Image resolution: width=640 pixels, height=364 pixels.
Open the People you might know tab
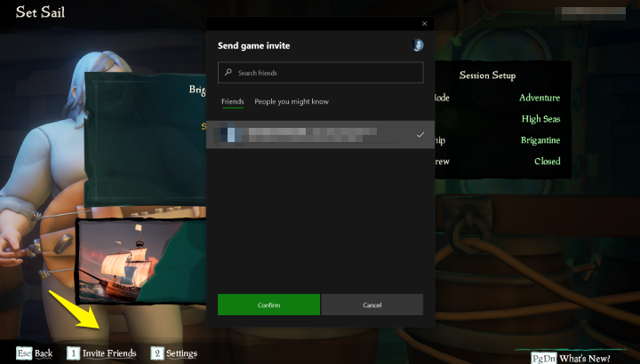[x=292, y=101]
